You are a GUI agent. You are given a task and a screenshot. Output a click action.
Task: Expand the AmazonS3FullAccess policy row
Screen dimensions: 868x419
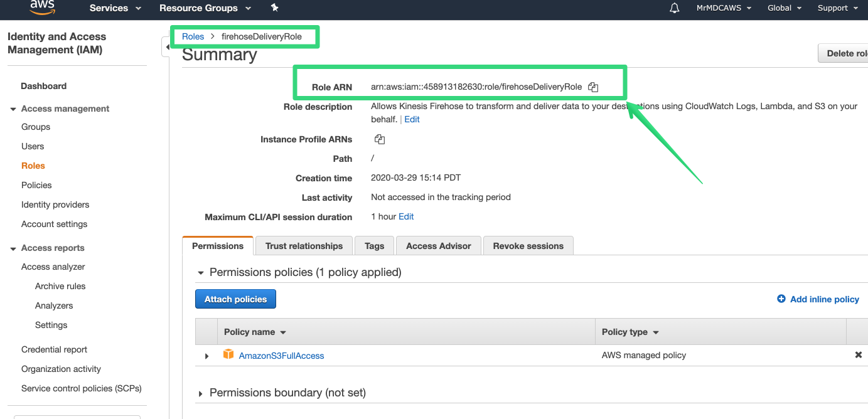click(206, 356)
